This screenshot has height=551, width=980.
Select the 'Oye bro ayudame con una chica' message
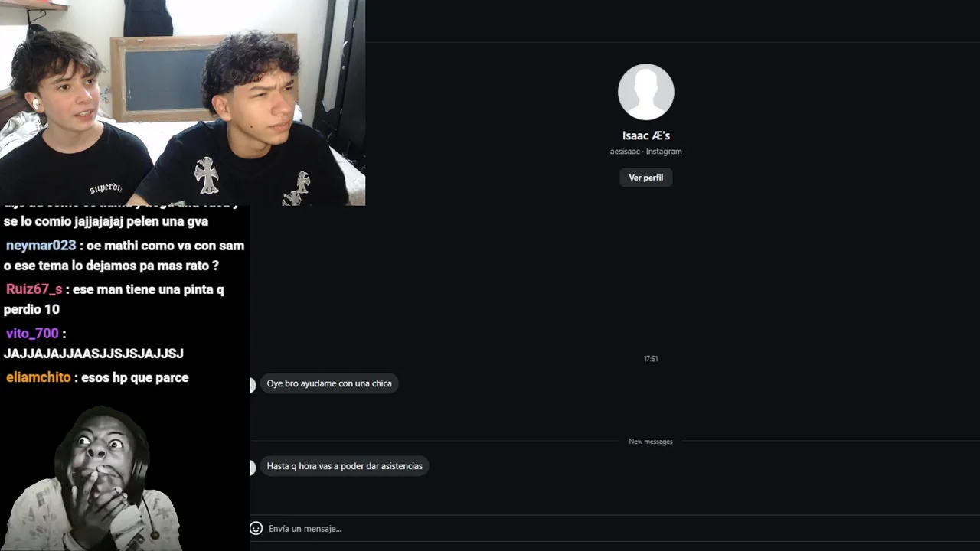[329, 383]
